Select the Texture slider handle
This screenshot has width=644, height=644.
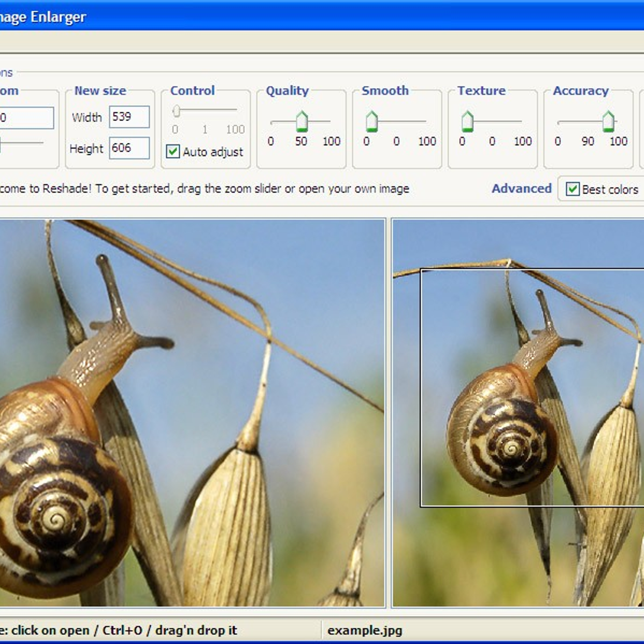[x=467, y=121]
